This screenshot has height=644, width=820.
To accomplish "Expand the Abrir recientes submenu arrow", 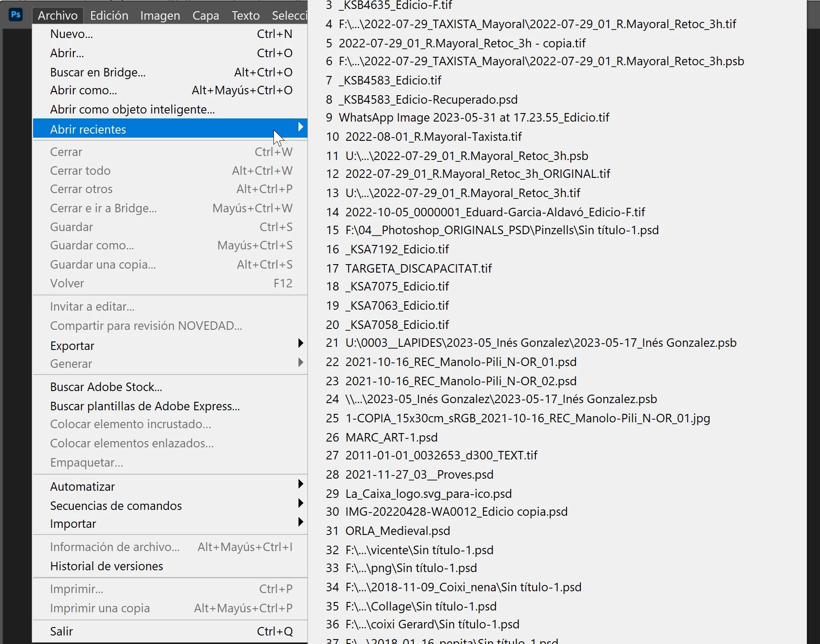I will [301, 127].
